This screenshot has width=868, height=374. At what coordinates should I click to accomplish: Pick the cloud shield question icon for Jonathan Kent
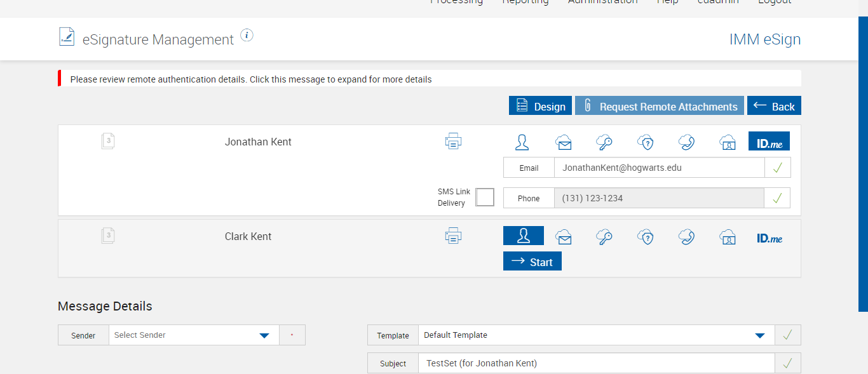pos(646,142)
